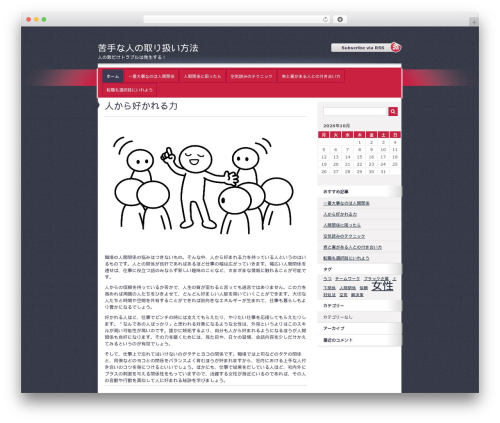Open the 表と裏がある人との付き合い方 menu item

click(x=311, y=76)
